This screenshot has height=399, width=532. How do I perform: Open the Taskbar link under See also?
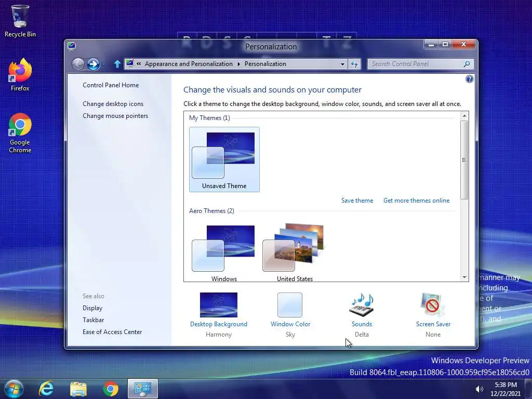coord(94,320)
